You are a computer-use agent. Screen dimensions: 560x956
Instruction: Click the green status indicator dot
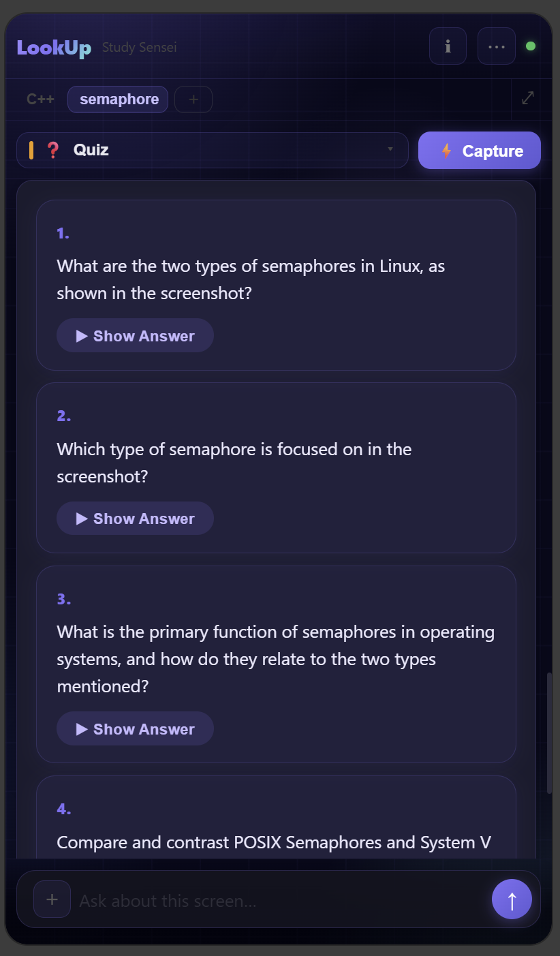click(529, 46)
